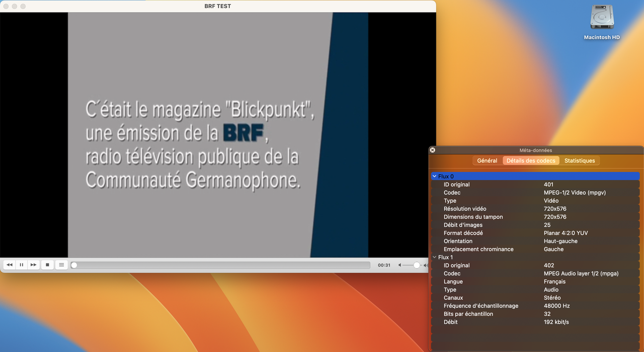Click the playback position knob on seek bar
Screen dimensions: 644x352
click(74, 265)
